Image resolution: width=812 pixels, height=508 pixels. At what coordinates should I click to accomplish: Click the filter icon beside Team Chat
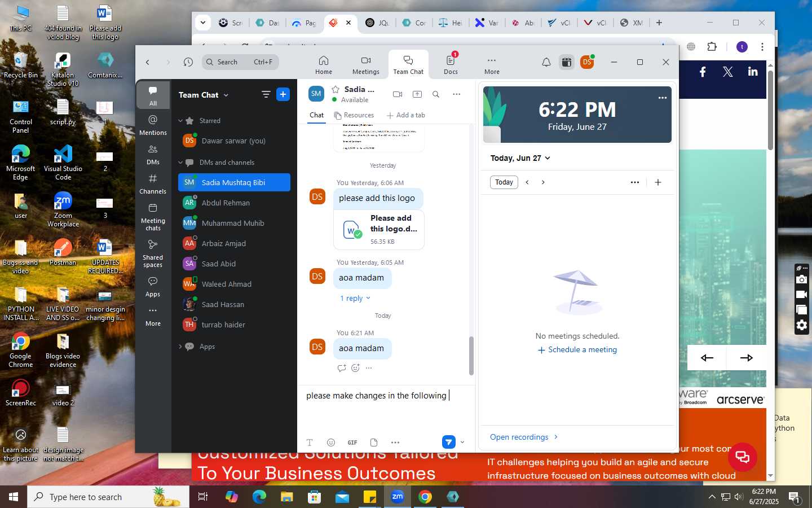pyautogui.click(x=266, y=94)
